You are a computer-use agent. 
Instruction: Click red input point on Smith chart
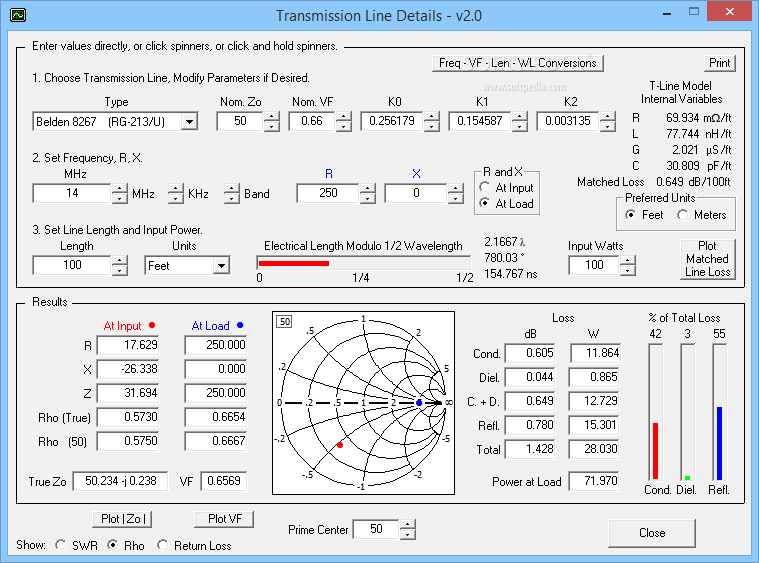(x=340, y=445)
